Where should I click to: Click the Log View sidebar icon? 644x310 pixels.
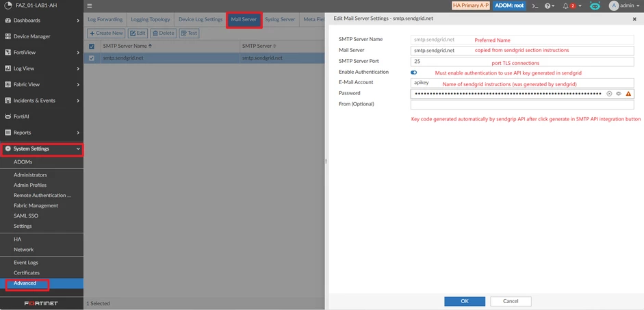(8, 68)
